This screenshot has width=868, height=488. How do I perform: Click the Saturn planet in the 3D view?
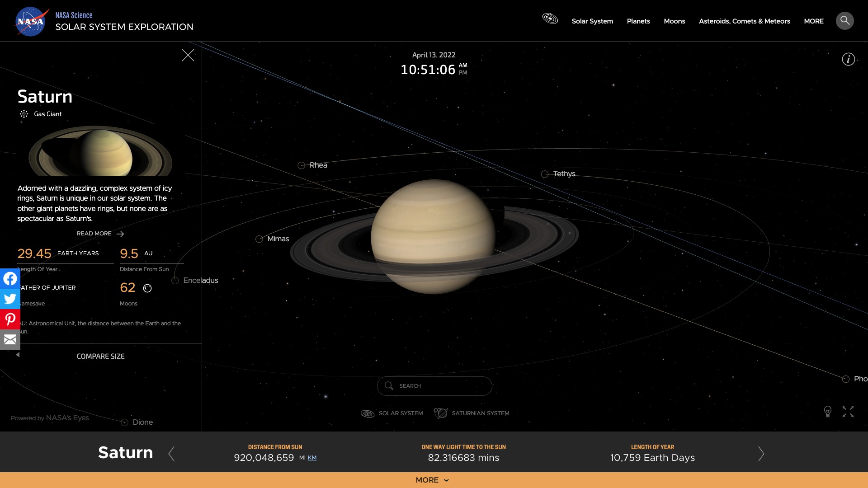[x=433, y=237]
